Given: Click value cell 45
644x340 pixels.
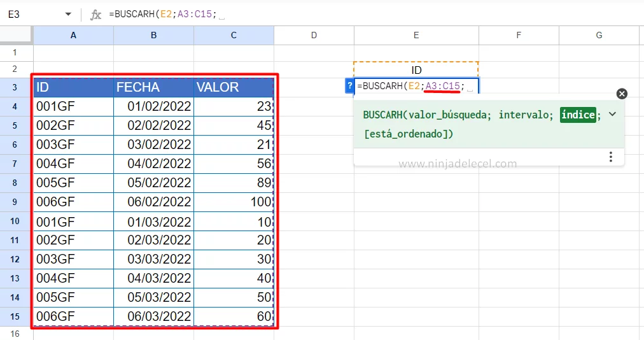Looking at the screenshot, I should [234, 125].
